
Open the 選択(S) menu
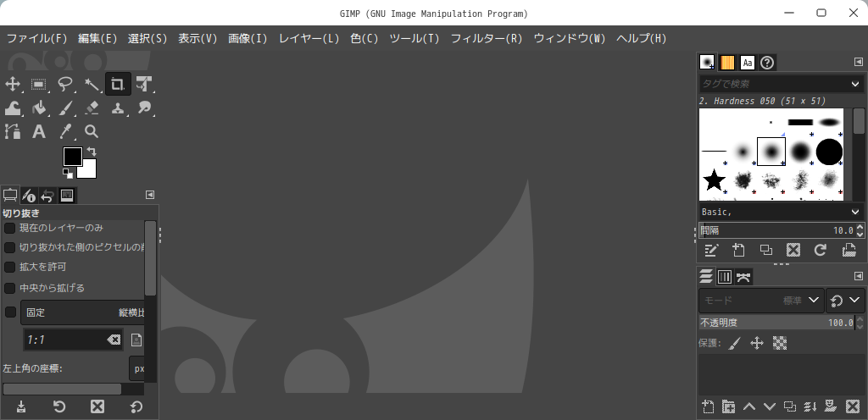(x=147, y=39)
